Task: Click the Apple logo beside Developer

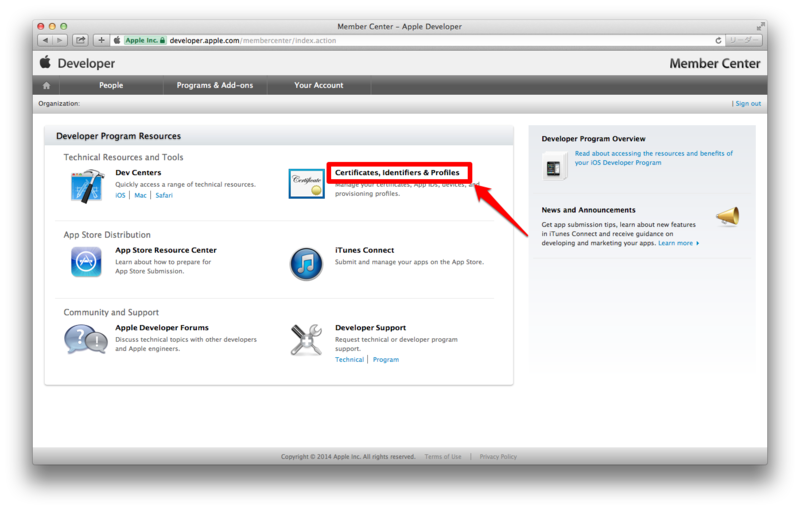Action: (x=45, y=62)
